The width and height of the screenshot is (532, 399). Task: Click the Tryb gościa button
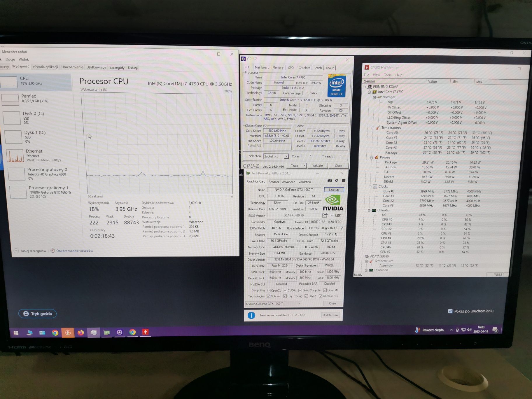(x=38, y=314)
